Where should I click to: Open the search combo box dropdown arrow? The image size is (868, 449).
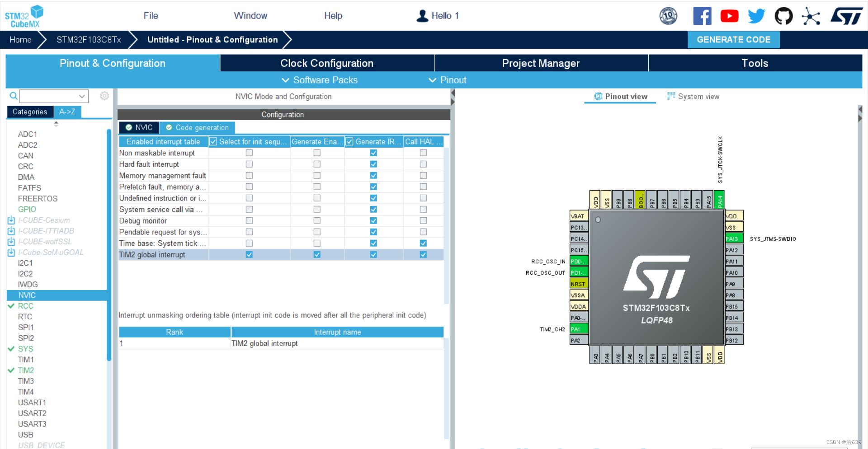coord(82,96)
